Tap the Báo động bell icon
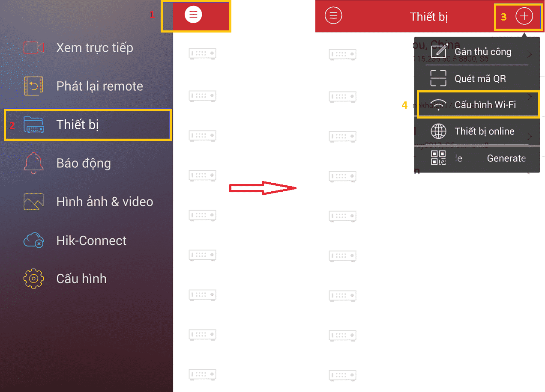 pos(34,163)
